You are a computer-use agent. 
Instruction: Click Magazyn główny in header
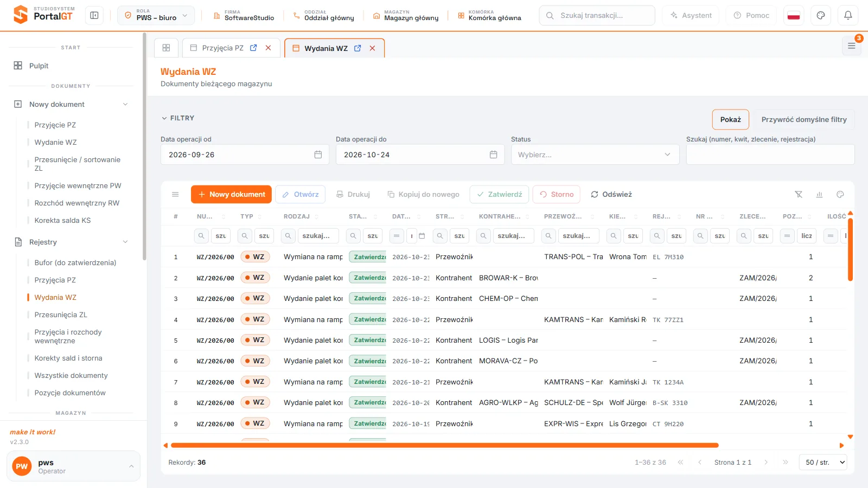point(406,16)
